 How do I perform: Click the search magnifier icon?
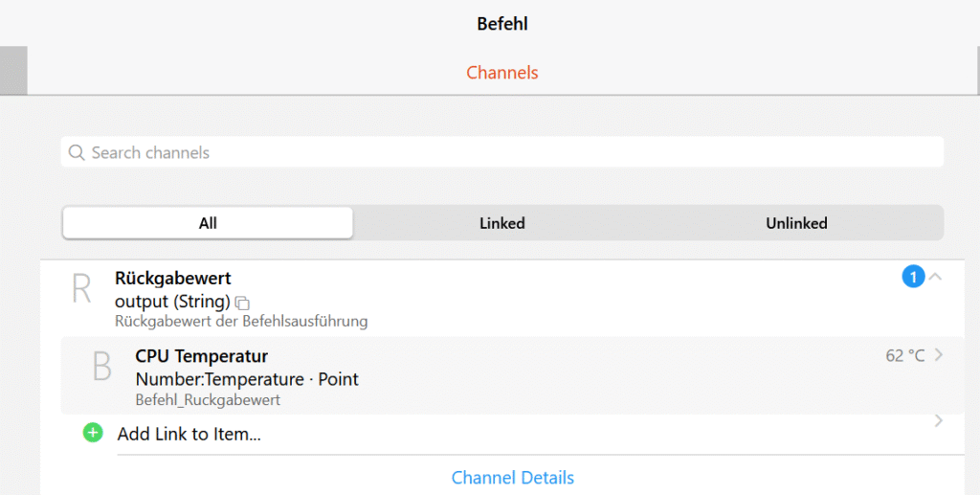click(x=77, y=152)
